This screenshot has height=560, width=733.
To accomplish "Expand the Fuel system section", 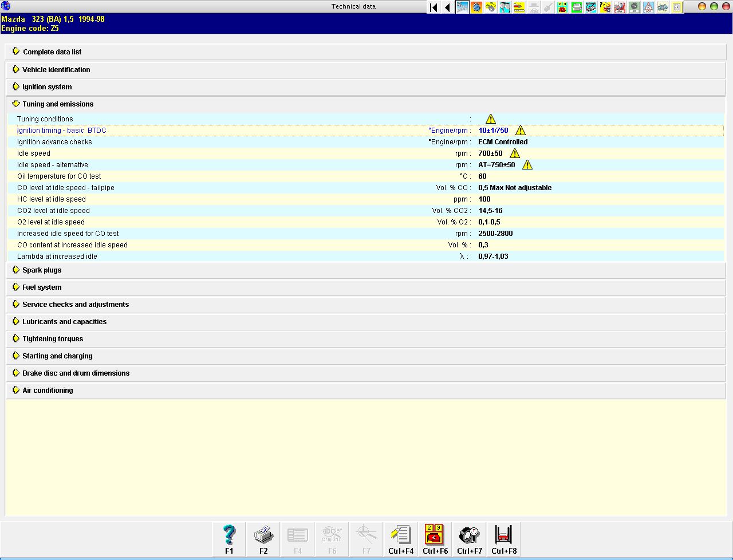I will pos(42,287).
